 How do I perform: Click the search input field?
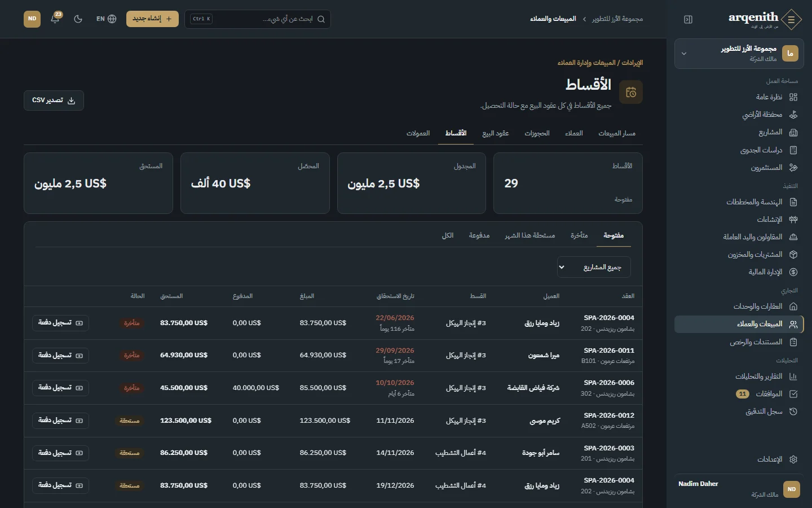click(x=258, y=19)
